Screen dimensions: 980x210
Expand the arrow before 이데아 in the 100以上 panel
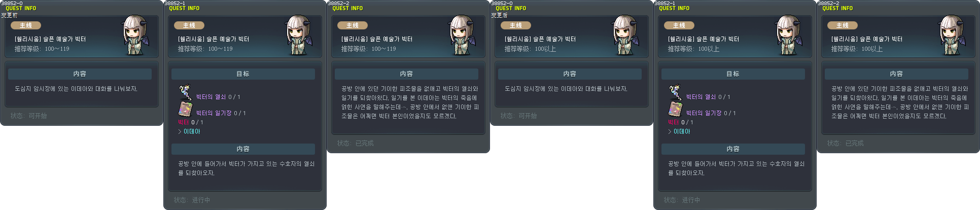[670, 131]
